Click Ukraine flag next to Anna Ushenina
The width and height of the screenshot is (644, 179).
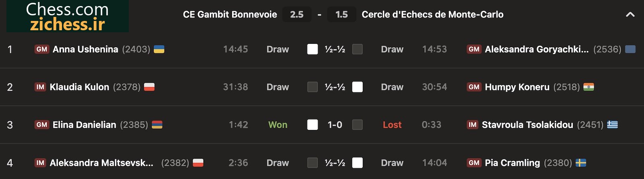coord(159,49)
